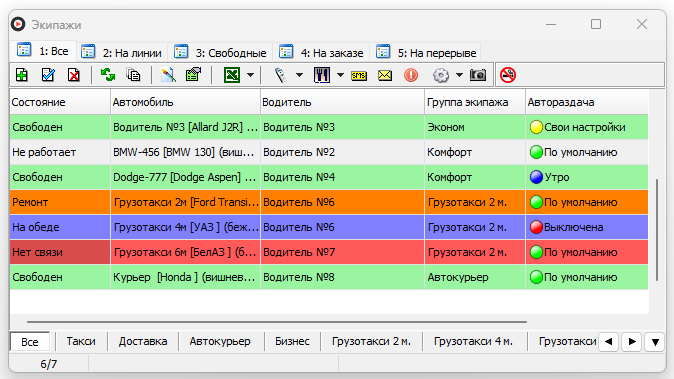Screen dimensions: 674x379
Task: Click the mobile phone call icon
Action: tap(281, 75)
